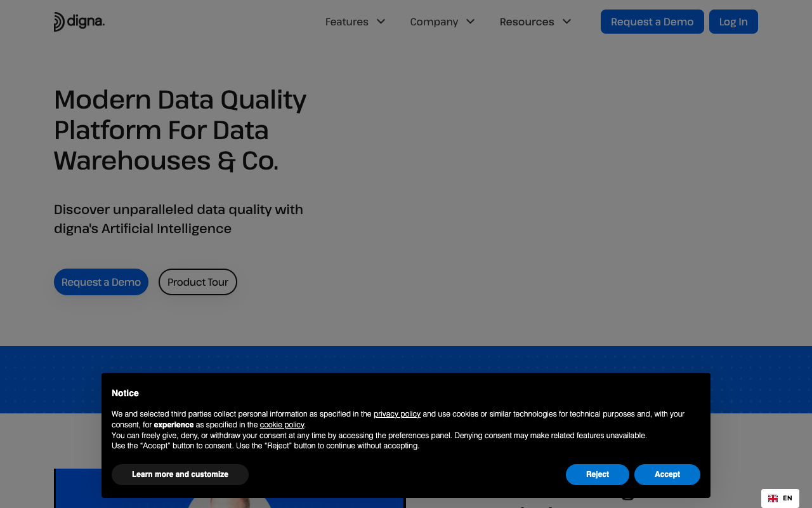Click the Modern Data Quality Platform heading

180,130
